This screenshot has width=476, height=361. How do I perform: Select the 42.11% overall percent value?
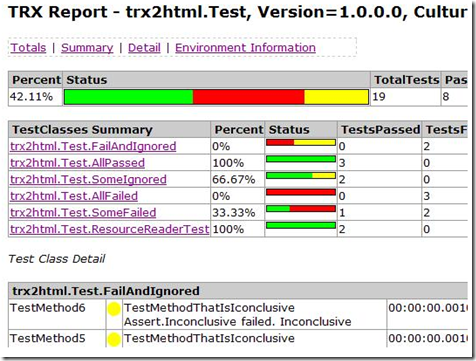tap(31, 97)
